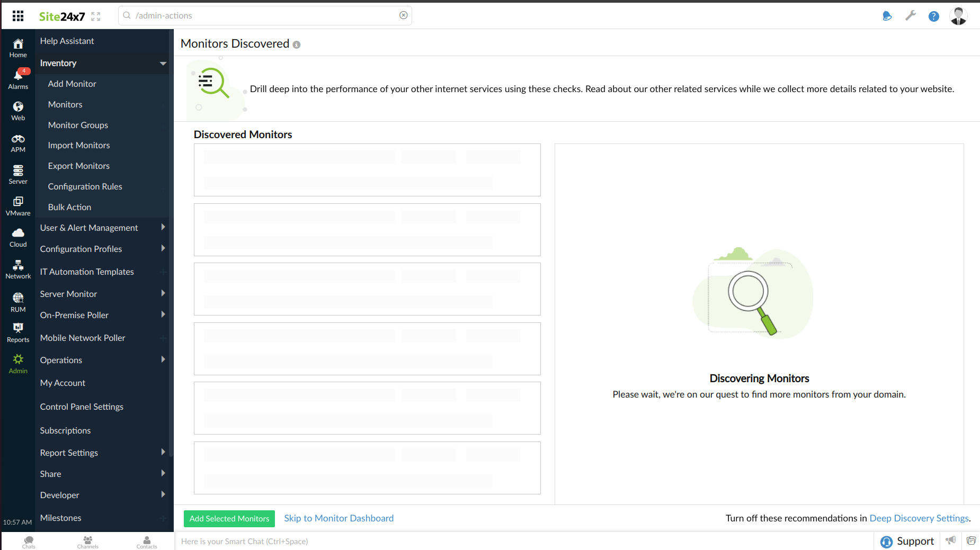Screen dimensions: 980x550
Task: Open Bulk Action menu item
Action: click(x=69, y=207)
